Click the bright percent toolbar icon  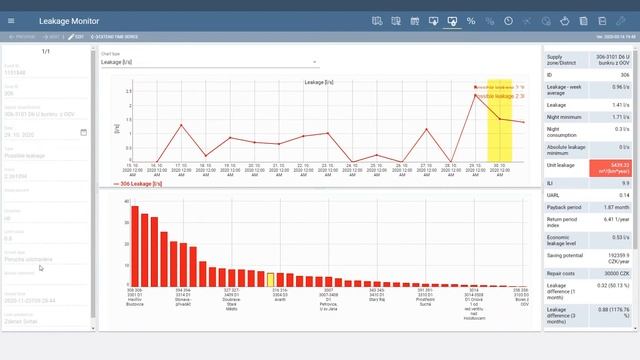coord(471,21)
